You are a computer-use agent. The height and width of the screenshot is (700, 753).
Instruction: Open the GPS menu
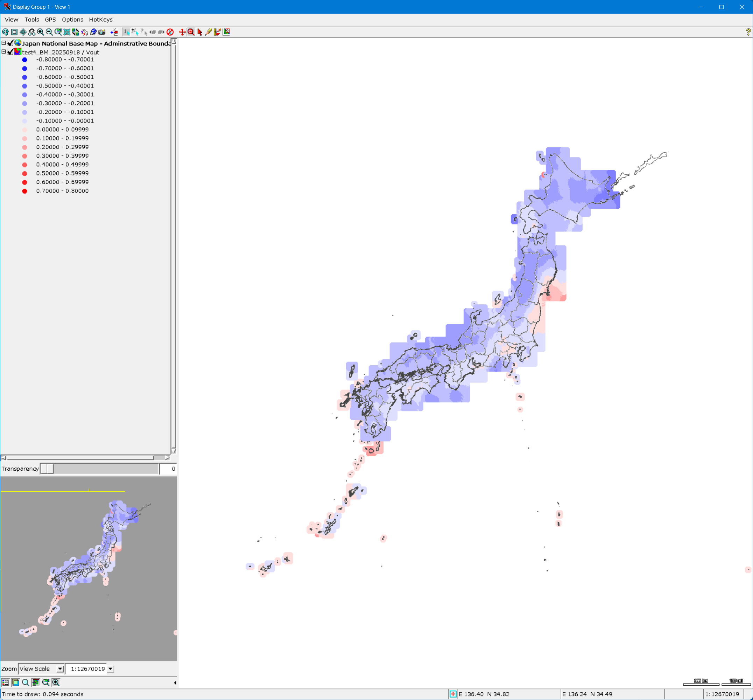[x=50, y=20]
